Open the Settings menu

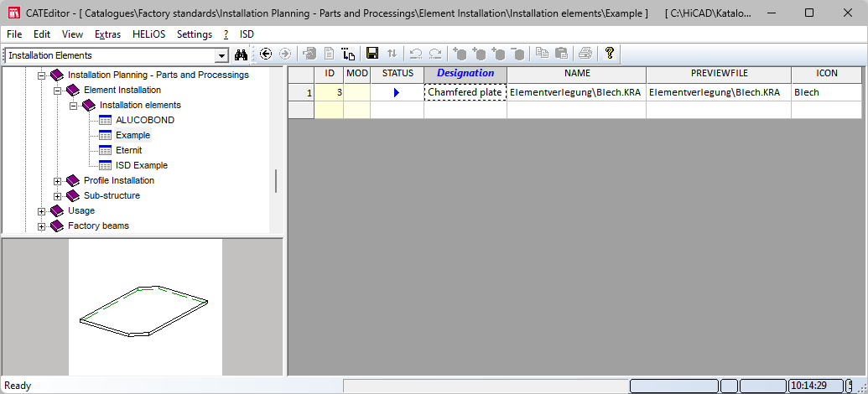point(195,34)
